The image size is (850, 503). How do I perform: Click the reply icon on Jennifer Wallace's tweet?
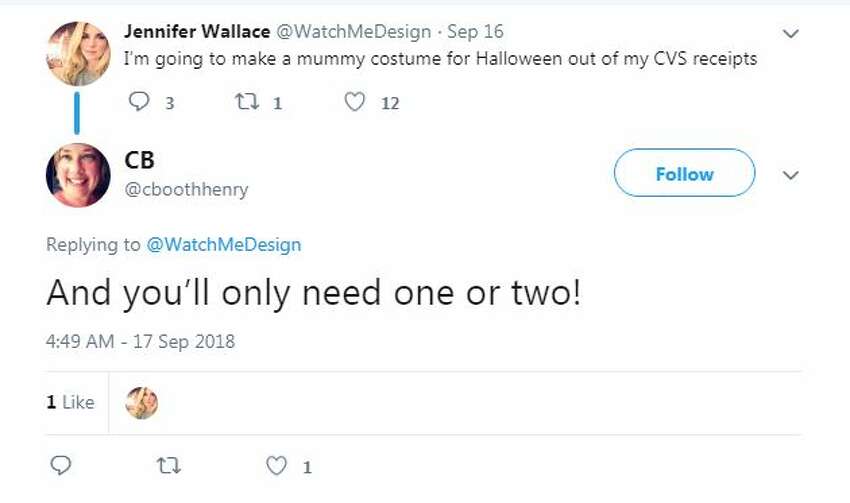pos(139,101)
